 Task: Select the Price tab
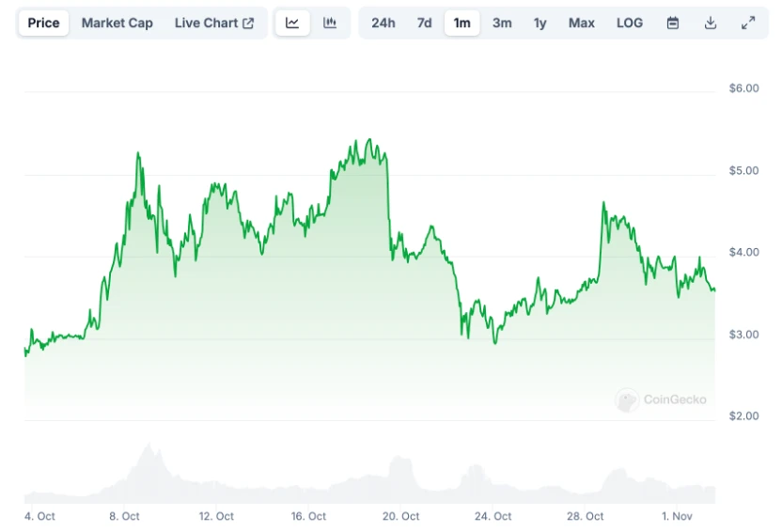(x=43, y=23)
